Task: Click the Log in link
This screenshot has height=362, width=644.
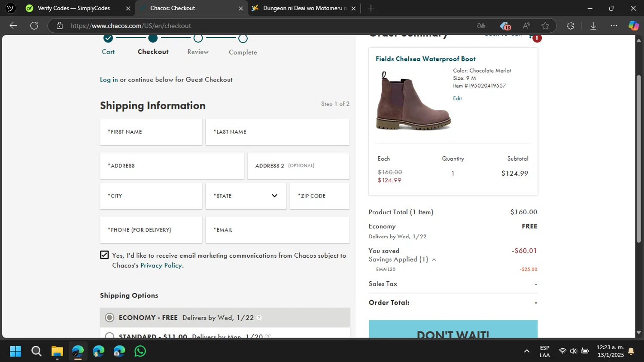Action: [x=109, y=79]
